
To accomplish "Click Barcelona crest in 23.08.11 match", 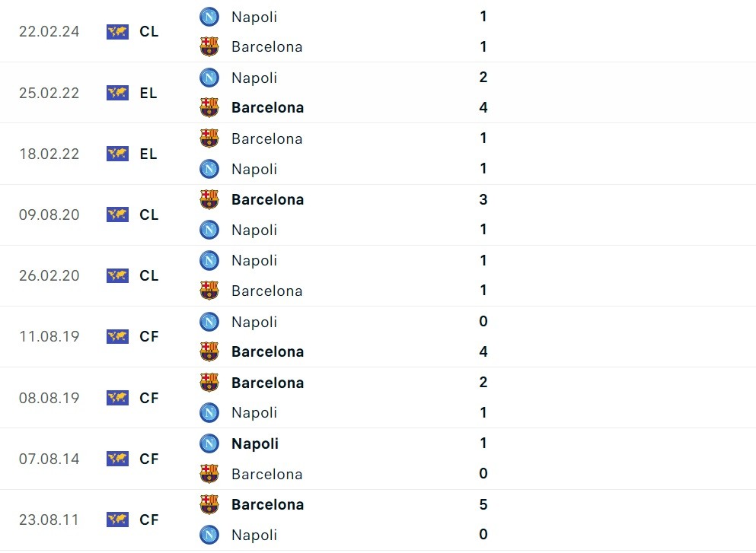I will (209, 504).
